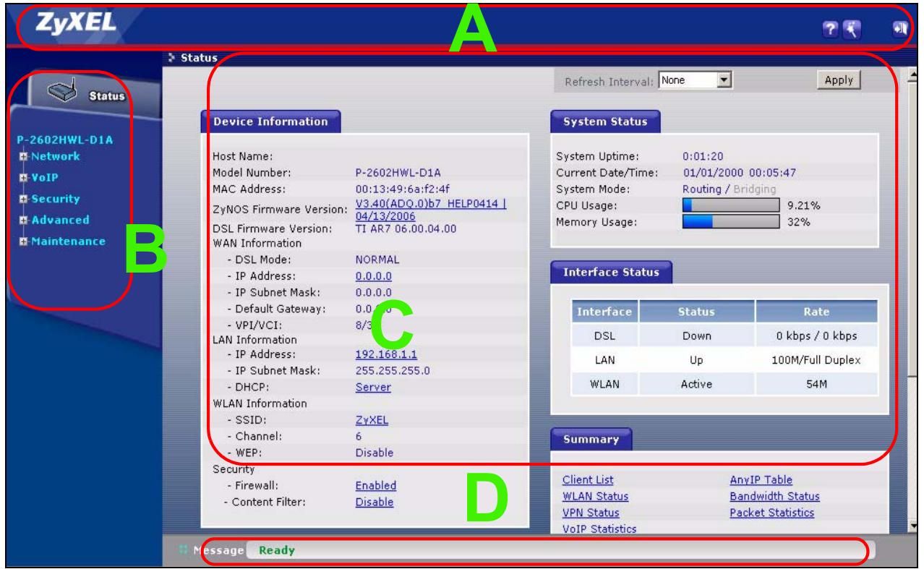This screenshot has height=569, width=924.
Task: Click the ZyXEL SSID link
Action: coord(372,420)
